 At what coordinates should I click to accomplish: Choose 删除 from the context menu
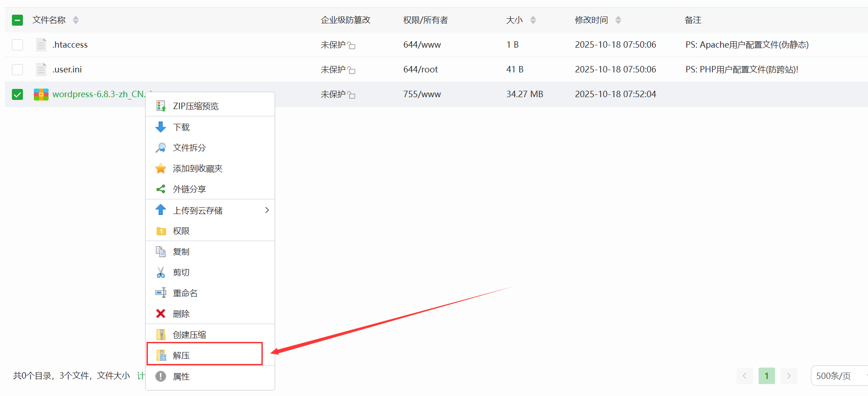tap(210, 313)
